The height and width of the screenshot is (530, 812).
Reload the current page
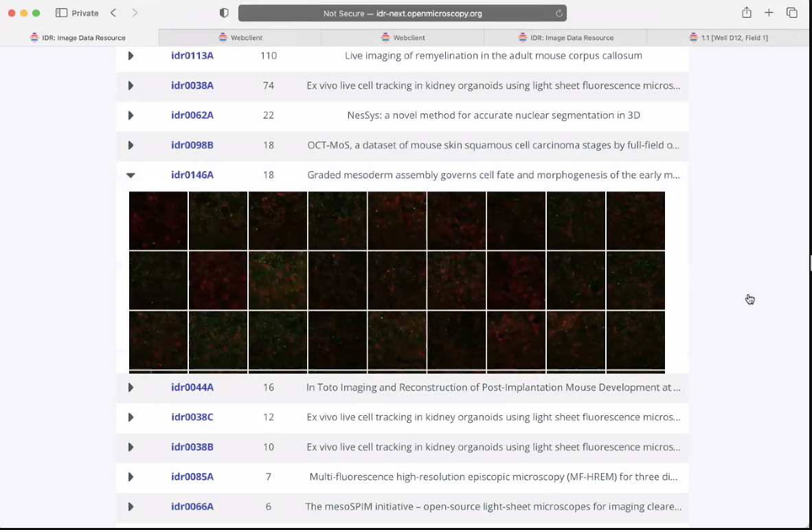pyautogui.click(x=559, y=13)
